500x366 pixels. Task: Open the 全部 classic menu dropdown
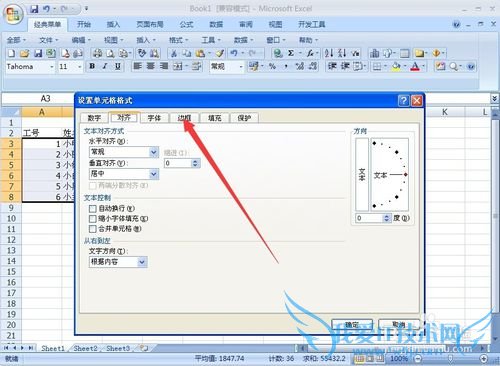point(16,40)
